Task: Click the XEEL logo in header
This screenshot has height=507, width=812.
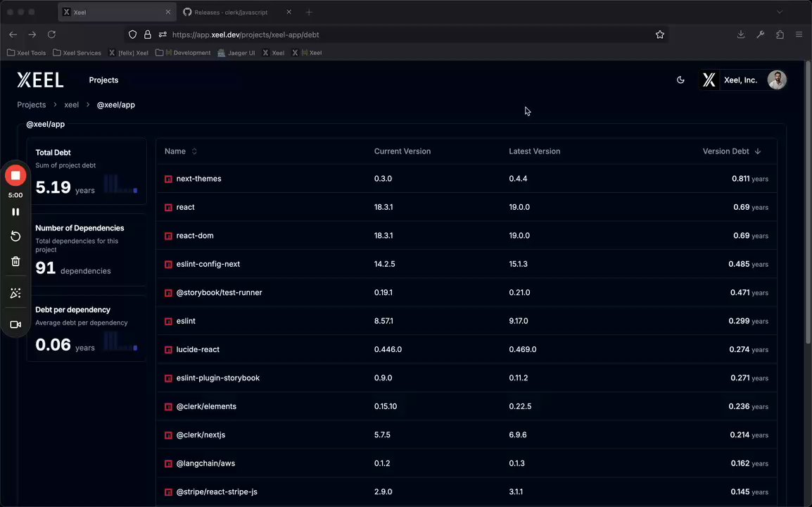Action: [x=40, y=80]
